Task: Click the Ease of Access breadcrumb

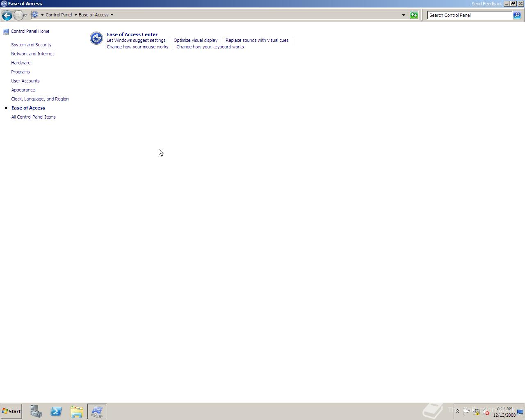Action: click(94, 15)
